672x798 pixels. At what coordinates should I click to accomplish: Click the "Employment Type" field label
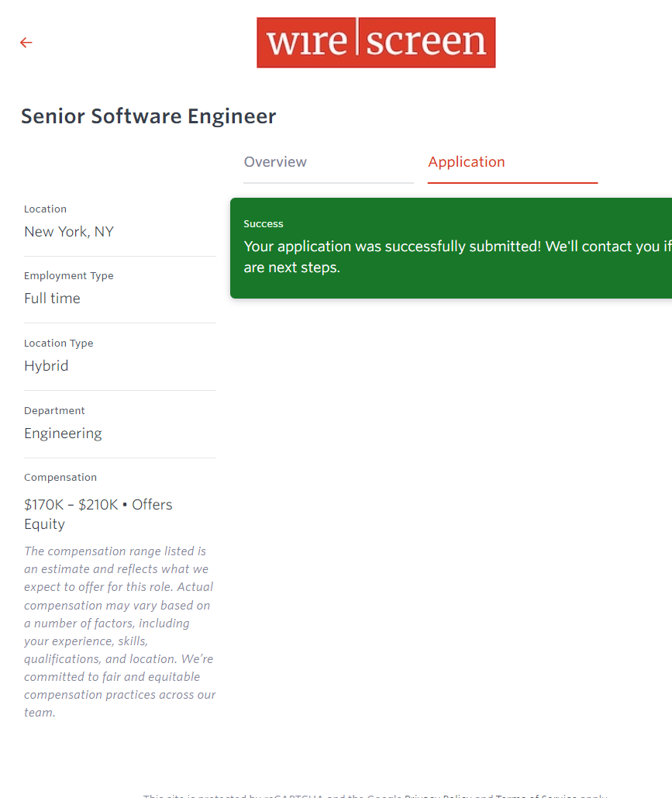point(68,276)
